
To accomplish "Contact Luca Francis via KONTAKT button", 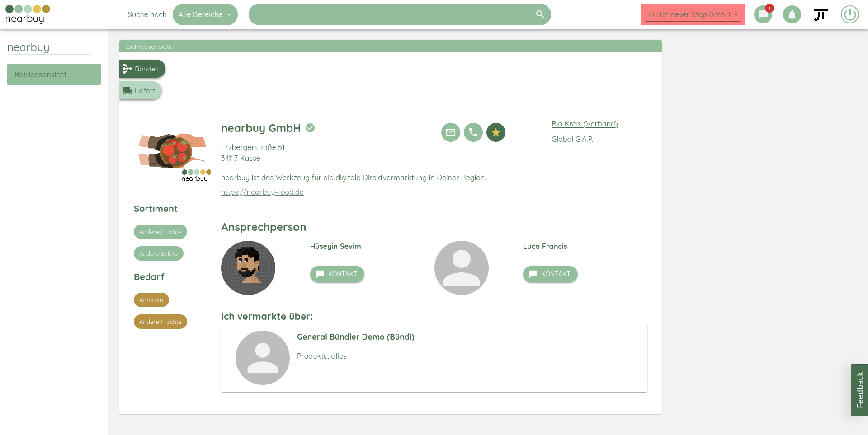I will click(550, 274).
